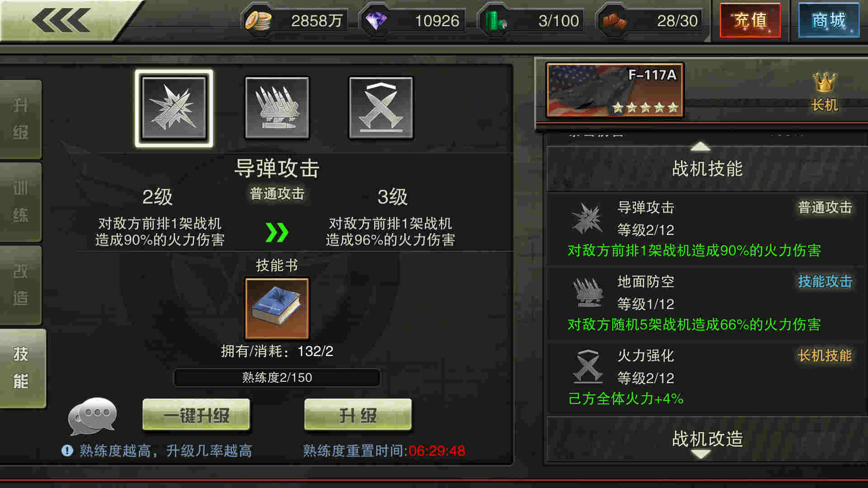Tap the golden crown leader icon
This screenshot has height=488, width=868.
click(x=825, y=82)
